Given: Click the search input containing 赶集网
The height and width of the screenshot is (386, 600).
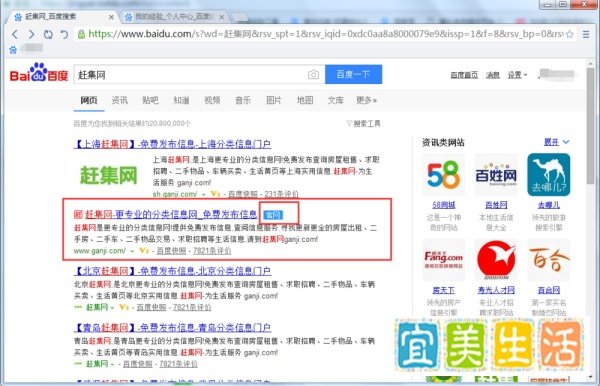Looking at the screenshot, I should 199,75.
